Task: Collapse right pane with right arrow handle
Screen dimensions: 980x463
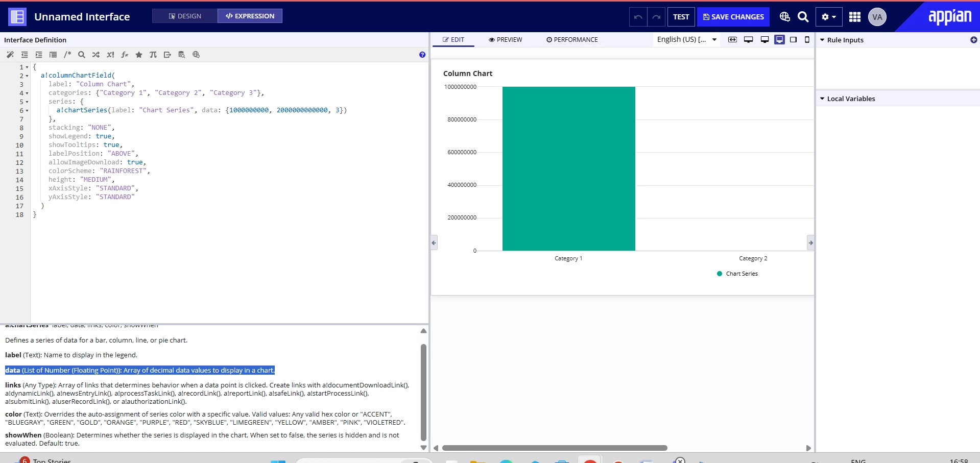Action: coord(810,242)
